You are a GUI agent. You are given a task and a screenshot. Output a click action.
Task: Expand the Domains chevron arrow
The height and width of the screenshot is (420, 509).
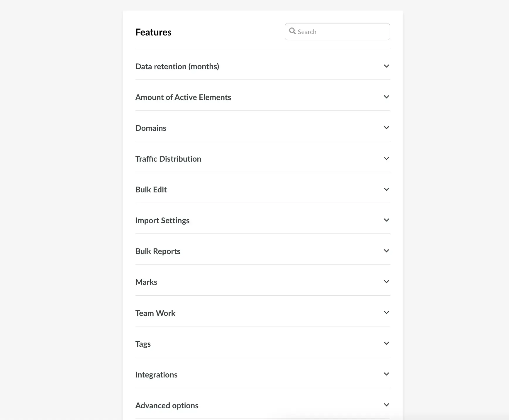(x=386, y=128)
